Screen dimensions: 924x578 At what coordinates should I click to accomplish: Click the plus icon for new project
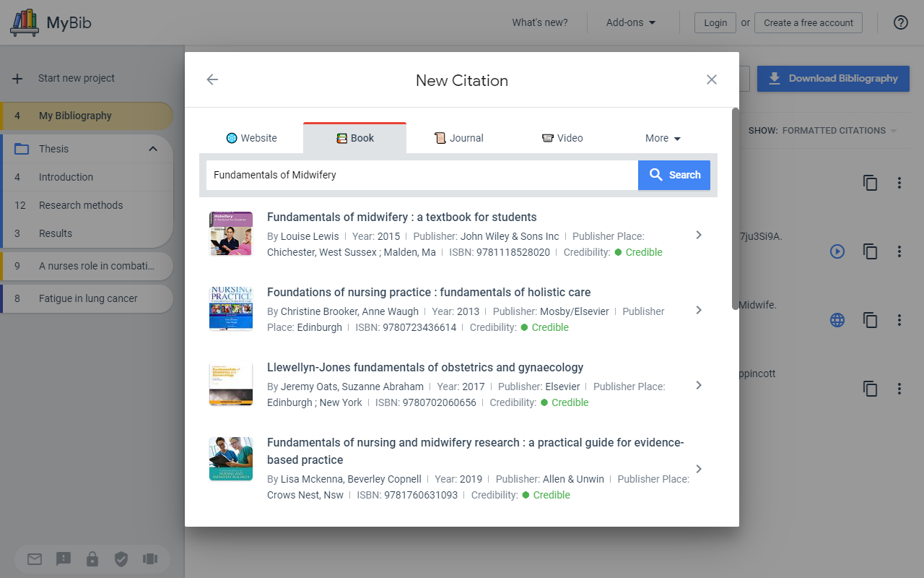(18, 78)
